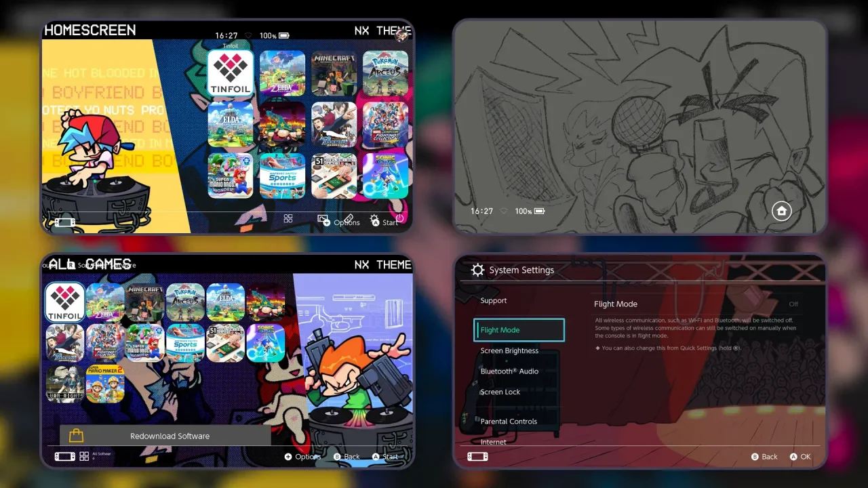Click the All Software grid icon in All Games footer
This screenshot has width=868, height=488.
[x=84, y=456]
